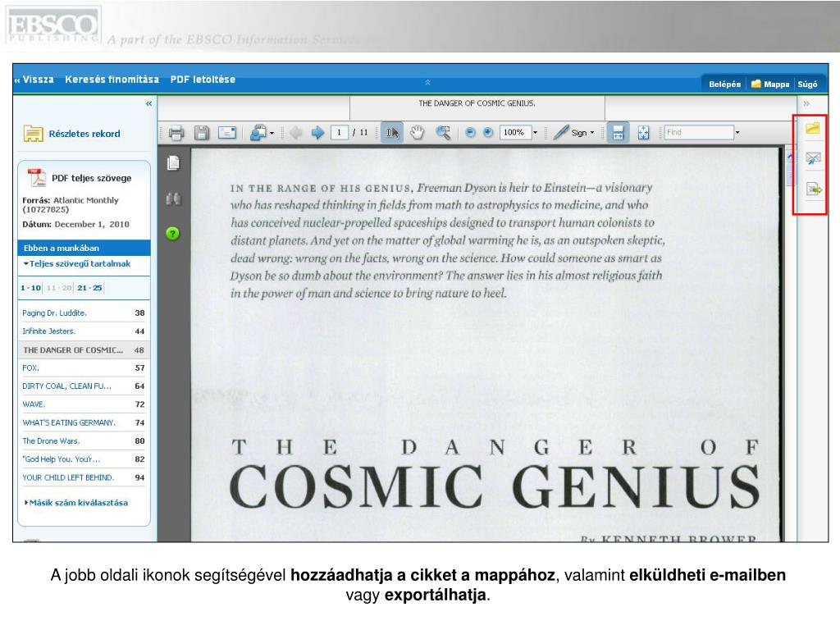Collapse Teljes szövegű tartalmak section
Screen dimensions: 840x630
pos(76,263)
